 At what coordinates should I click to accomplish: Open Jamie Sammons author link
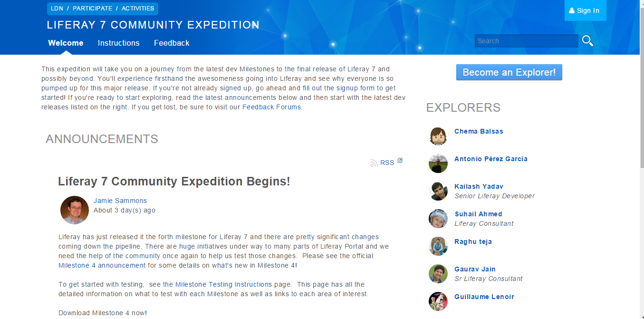coord(120,201)
